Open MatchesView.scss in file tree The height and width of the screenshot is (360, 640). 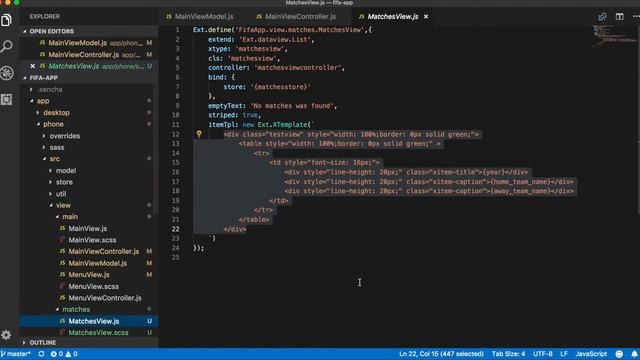pos(98,333)
